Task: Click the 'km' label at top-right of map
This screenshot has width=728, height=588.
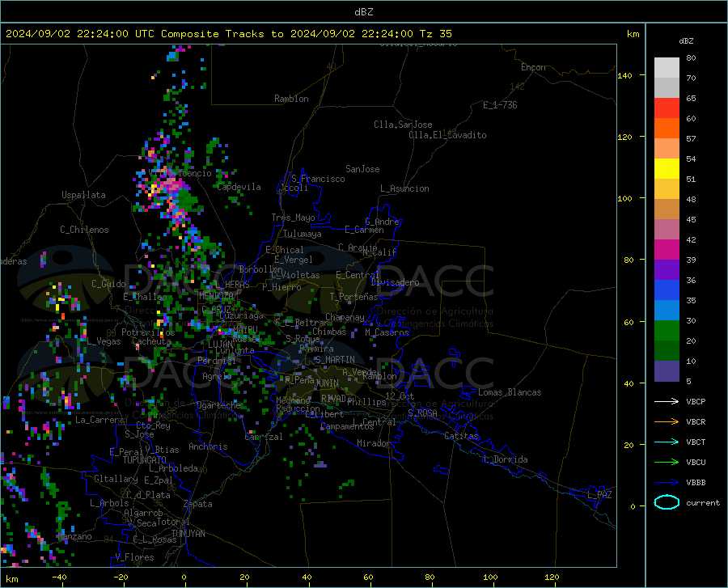Action: [x=633, y=34]
